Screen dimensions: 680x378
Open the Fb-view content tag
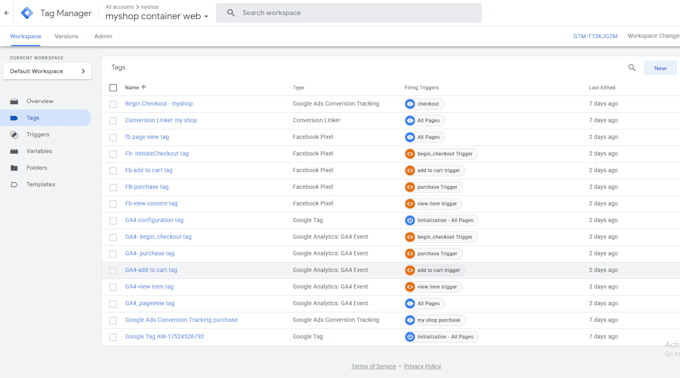[x=151, y=203]
